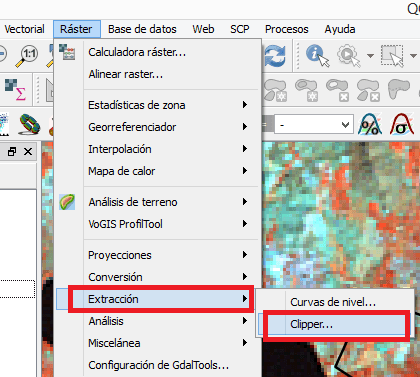Screen dimensions: 420x377
Task: Undock the layers panel
Action: tap(12, 152)
